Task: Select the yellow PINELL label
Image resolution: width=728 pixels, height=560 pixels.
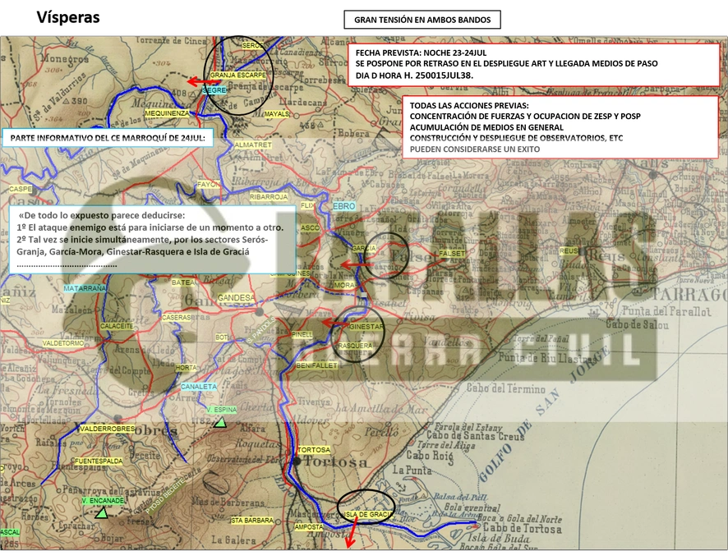Action: [302, 334]
